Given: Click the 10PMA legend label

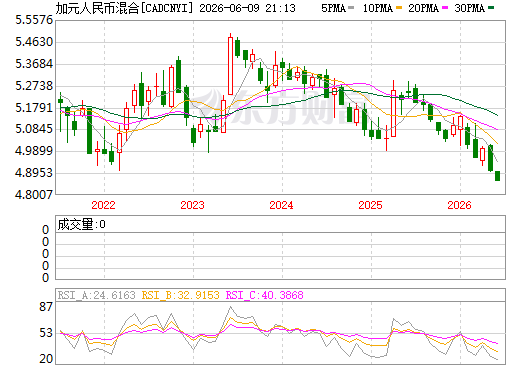Looking at the screenshot, I should 377,8.
